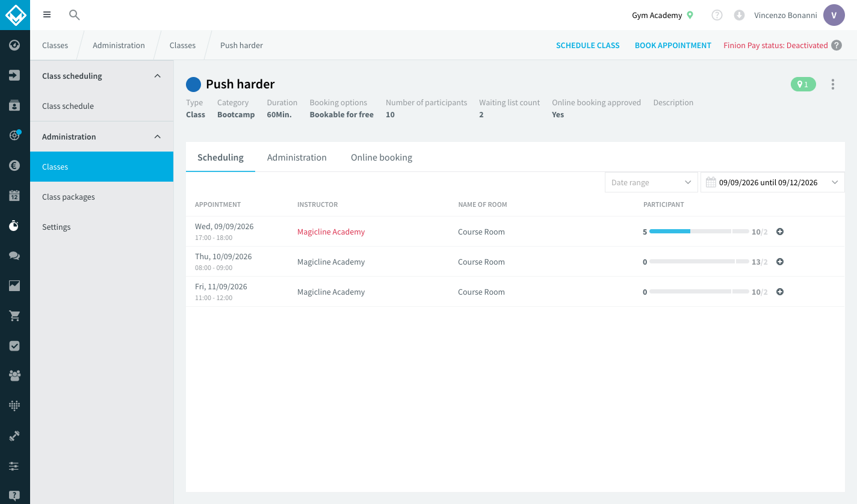Screen dimensions: 857x504
Task: Select Class schedule in sidebar
Action: click(102, 106)
